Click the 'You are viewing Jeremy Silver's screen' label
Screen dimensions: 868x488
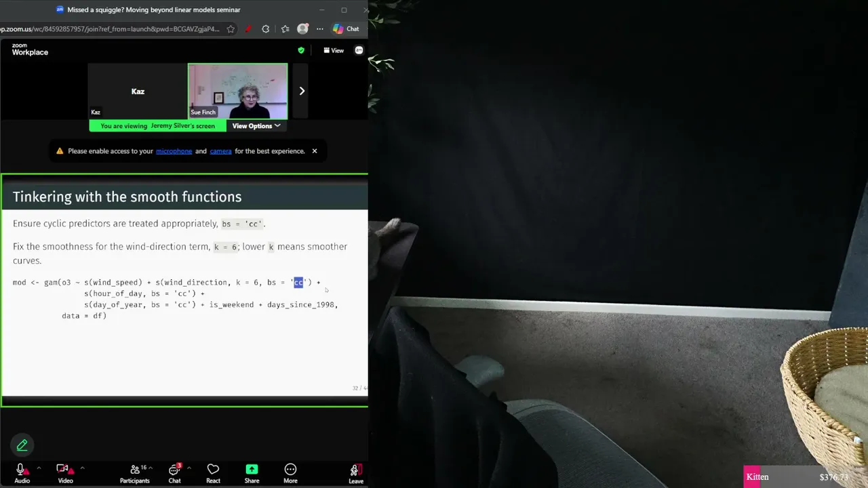(157, 126)
